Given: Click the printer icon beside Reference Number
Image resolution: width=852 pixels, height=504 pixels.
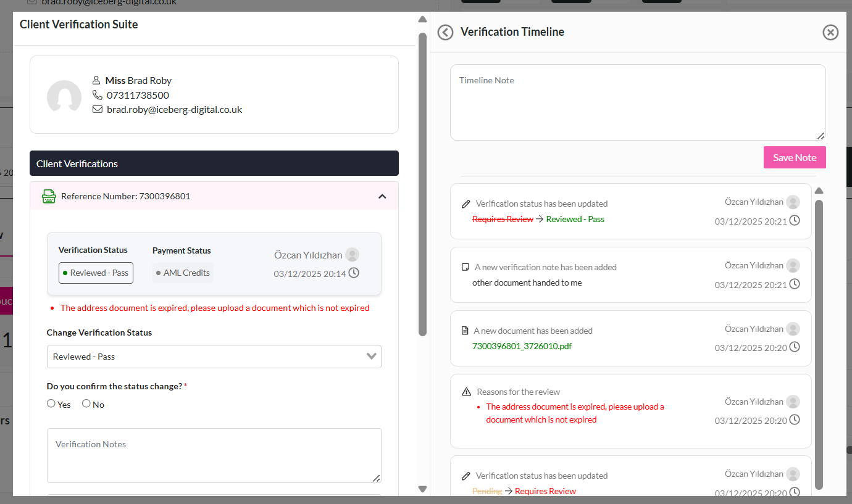Looking at the screenshot, I should point(49,196).
